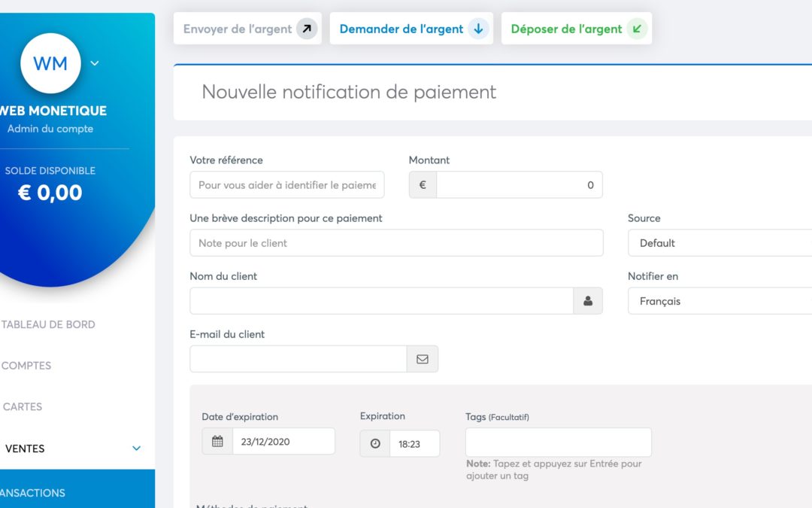The height and width of the screenshot is (508, 812).
Task: Select the VENTES menu item
Action: point(25,449)
